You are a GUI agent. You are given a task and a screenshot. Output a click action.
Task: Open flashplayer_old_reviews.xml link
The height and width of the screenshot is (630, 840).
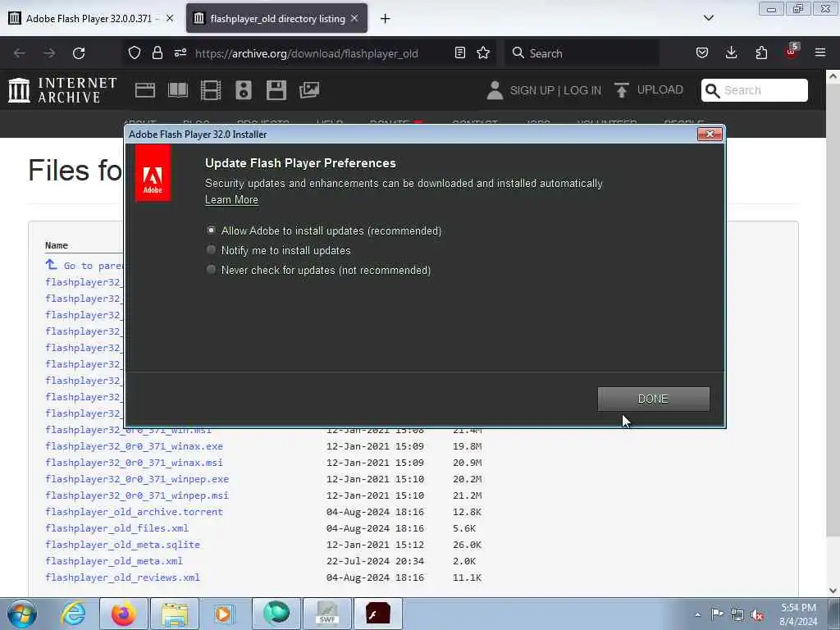tap(123, 577)
